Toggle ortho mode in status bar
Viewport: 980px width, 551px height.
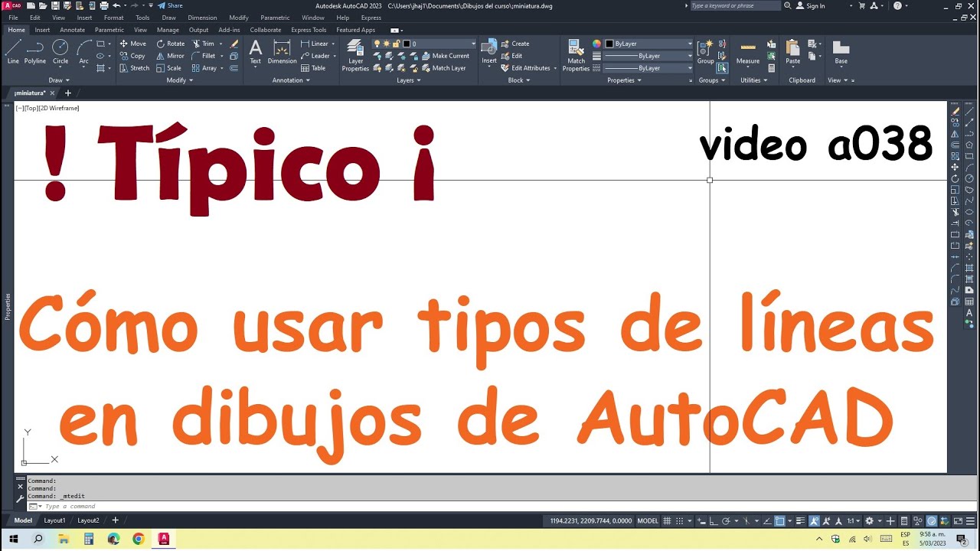pyautogui.click(x=714, y=521)
